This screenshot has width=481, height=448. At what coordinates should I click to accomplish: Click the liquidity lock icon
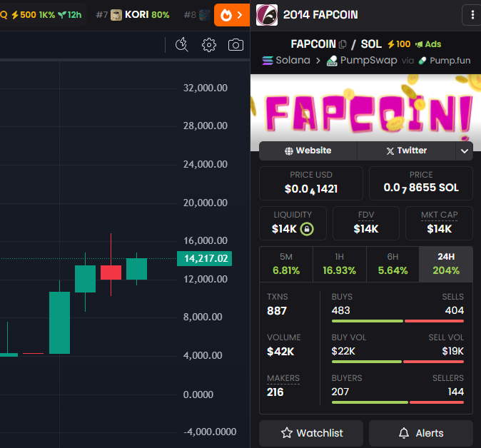pos(306,229)
